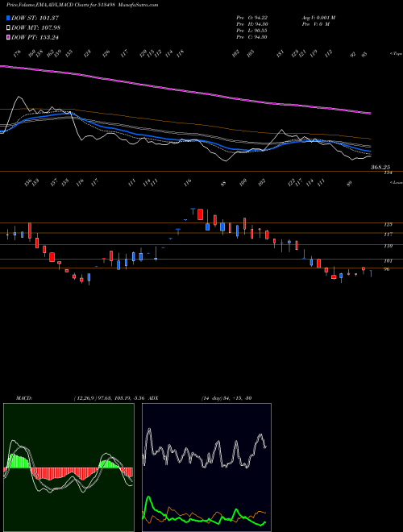403x532 pixels.
Task: Click the Lows label at right edge
Action: pyautogui.click(x=396, y=182)
